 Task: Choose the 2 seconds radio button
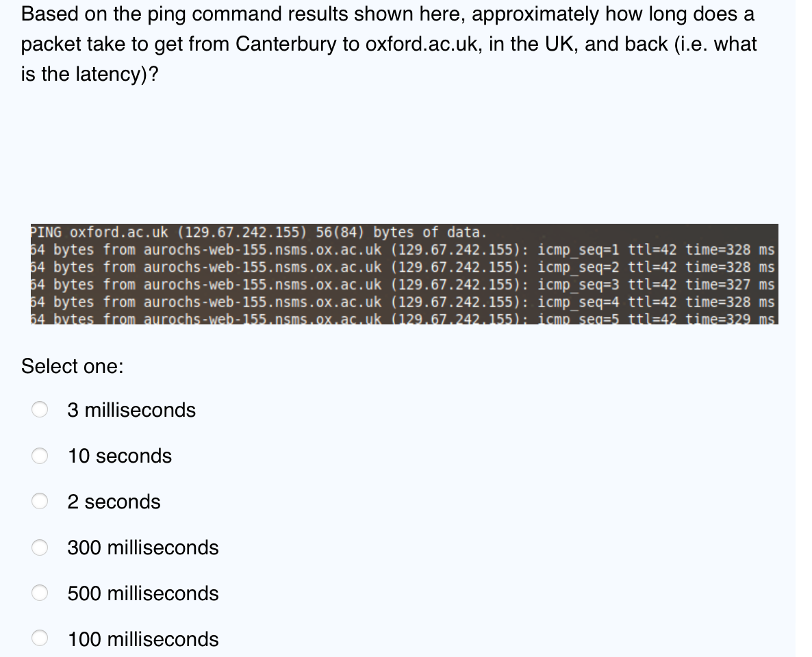(39, 501)
